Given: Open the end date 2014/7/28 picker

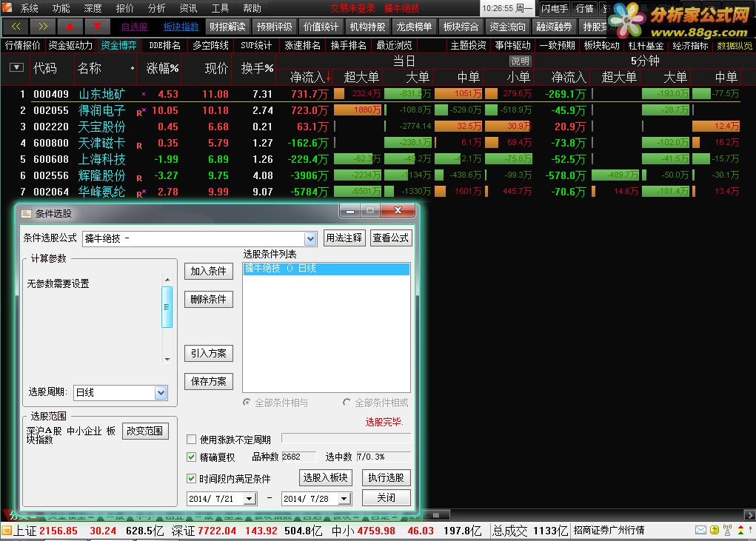Looking at the screenshot, I should (344, 499).
